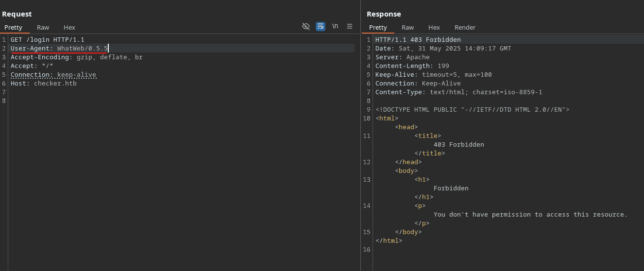Click the Host: checker.htb header line
Screen dimensions: 644x271
tap(44, 84)
